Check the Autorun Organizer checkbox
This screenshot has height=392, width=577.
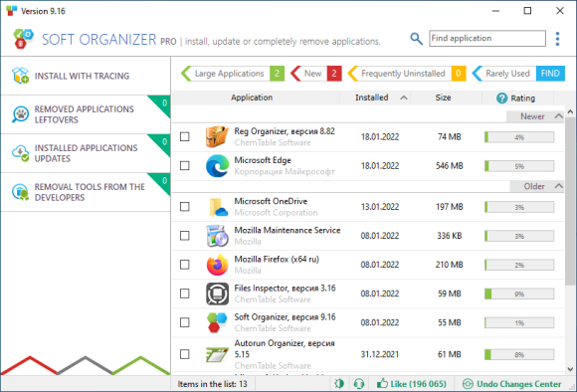click(x=185, y=354)
